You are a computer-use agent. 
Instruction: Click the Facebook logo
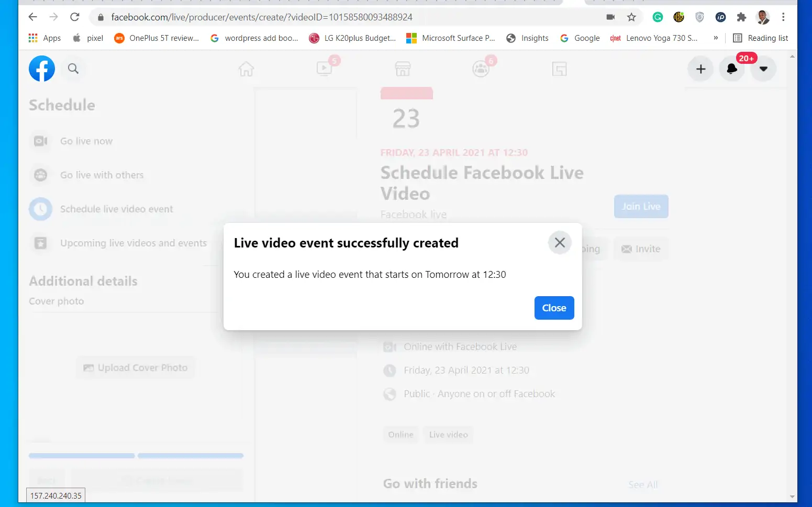(42, 69)
